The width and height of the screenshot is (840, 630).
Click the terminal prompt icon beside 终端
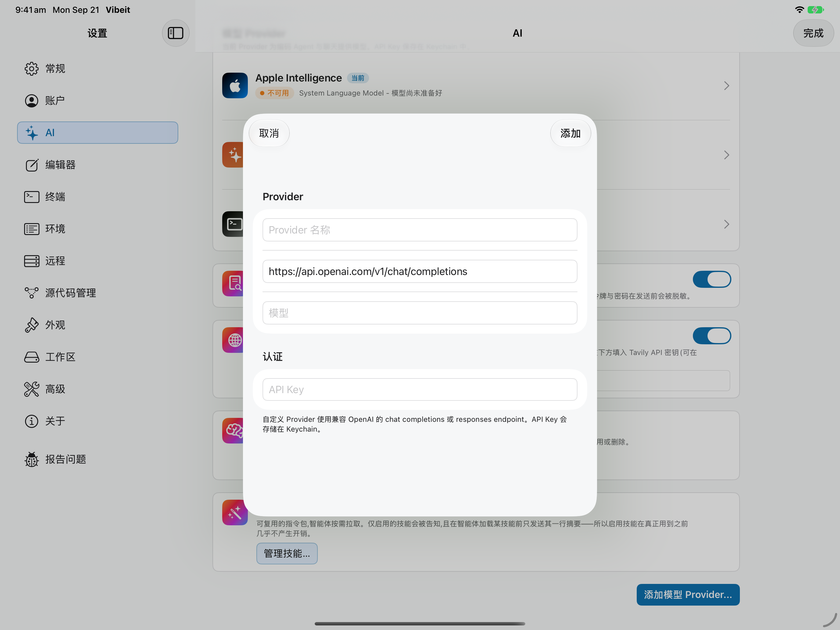click(x=31, y=197)
